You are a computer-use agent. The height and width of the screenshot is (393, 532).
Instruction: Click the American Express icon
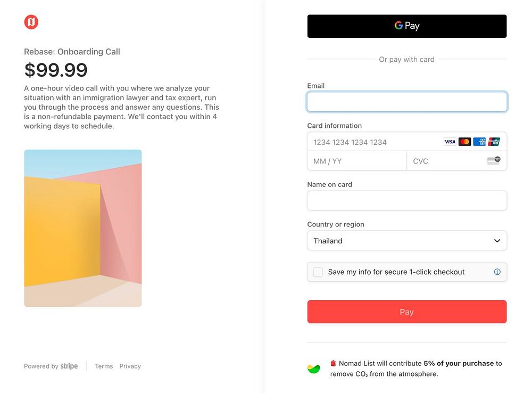pos(479,142)
